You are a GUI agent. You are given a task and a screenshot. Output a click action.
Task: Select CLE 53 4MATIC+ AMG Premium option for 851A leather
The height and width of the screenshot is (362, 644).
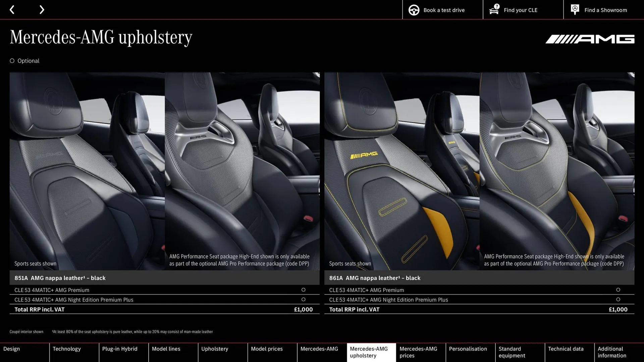point(304,290)
